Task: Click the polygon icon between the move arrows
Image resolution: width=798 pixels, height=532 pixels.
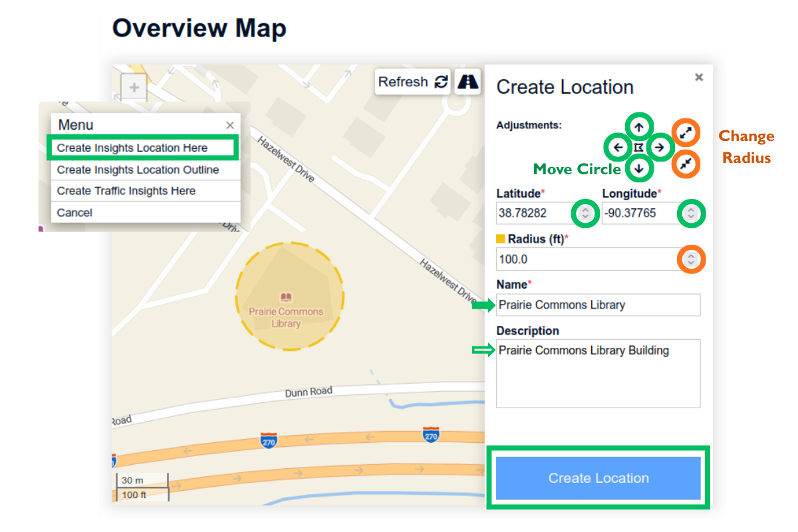Action: [639, 147]
